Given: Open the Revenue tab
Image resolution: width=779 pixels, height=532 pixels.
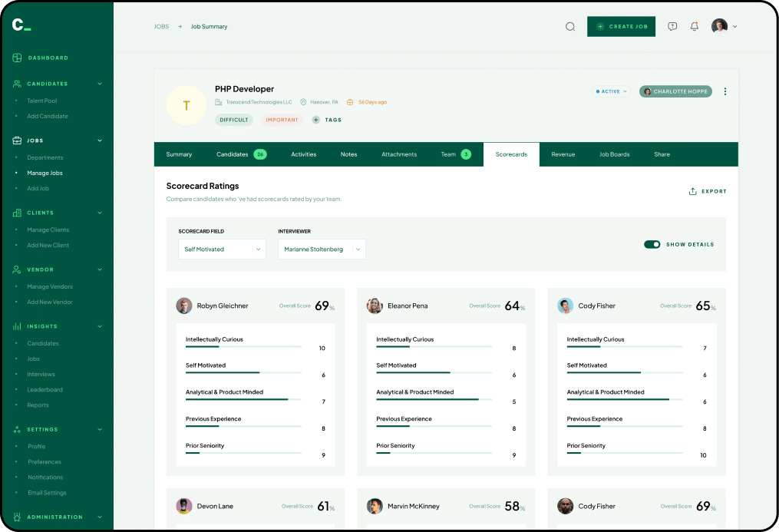Looking at the screenshot, I should (563, 154).
